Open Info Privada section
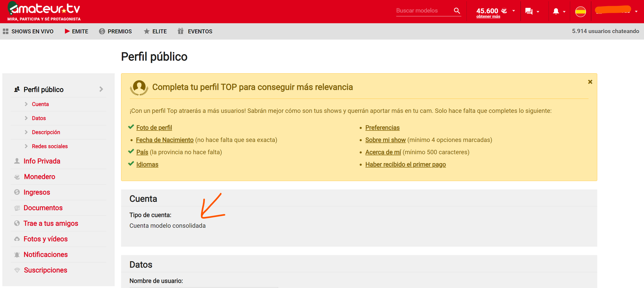The image size is (644, 288). 42,161
